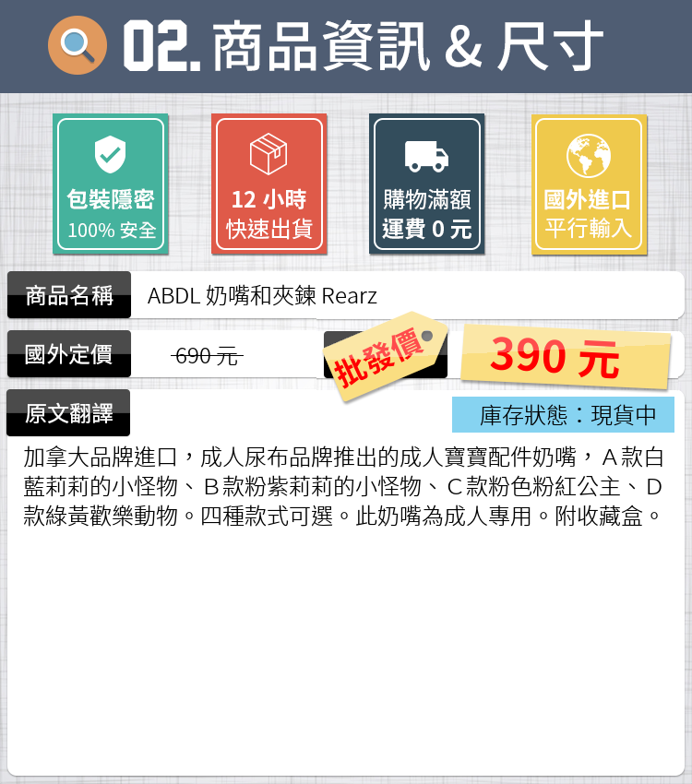Click the delivery truck icon
This screenshot has height=784, width=692.
pos(426,156)
